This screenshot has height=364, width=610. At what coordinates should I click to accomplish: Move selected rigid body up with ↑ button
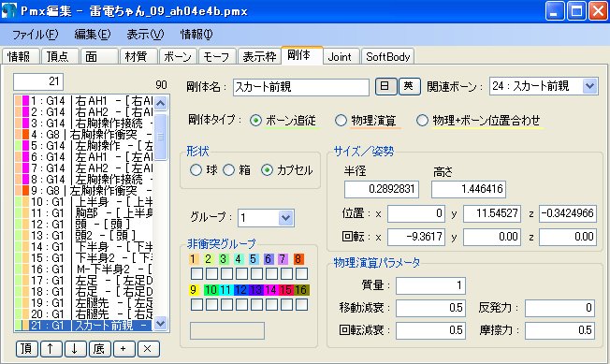click(51, 348)
